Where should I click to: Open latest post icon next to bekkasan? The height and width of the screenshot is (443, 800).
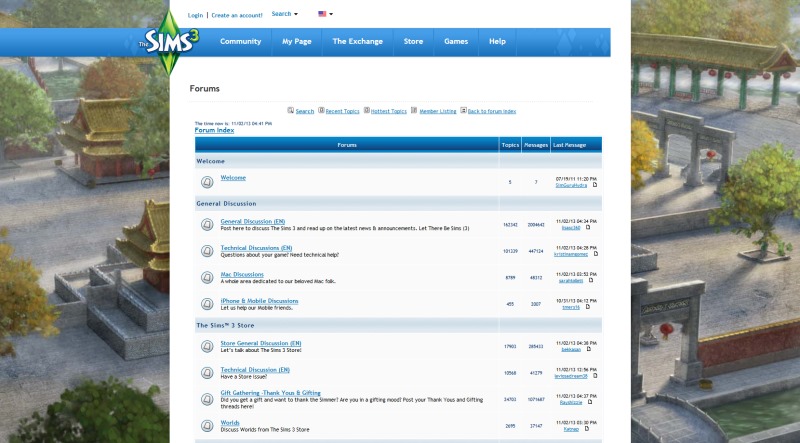(x=588, y=350)
